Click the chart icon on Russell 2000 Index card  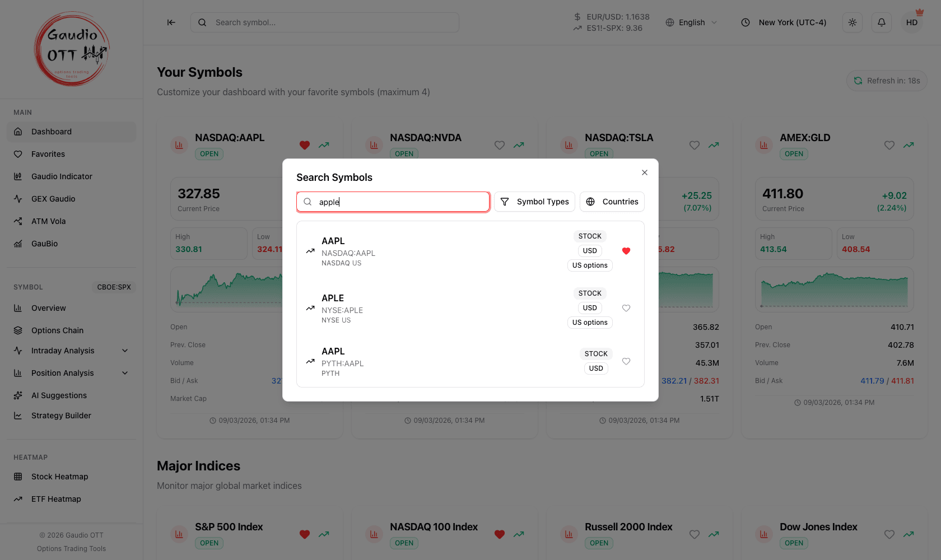pos(569,534)
